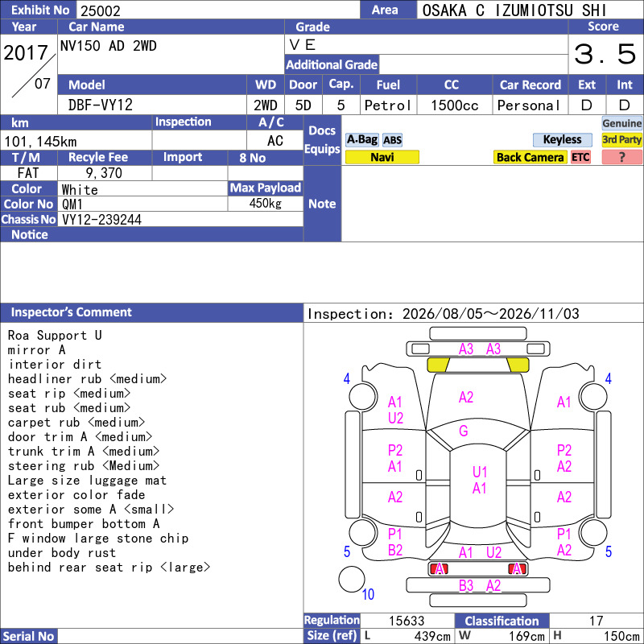Click the year value 2017
644x644 pixels.
[26, 53]
